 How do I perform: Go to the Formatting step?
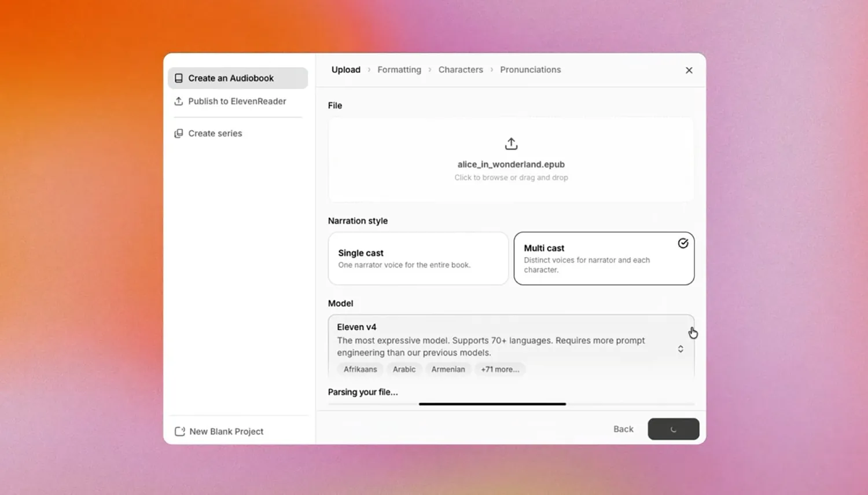tap(399, 69)
